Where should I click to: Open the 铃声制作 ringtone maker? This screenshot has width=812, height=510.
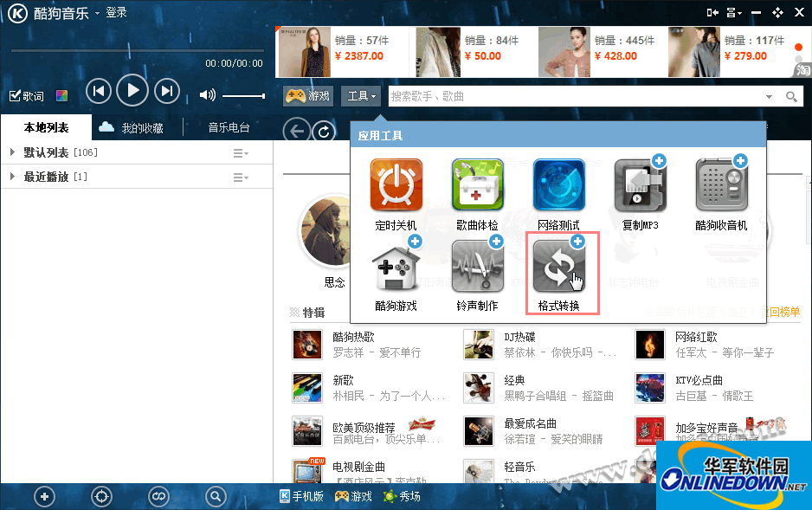478,274
